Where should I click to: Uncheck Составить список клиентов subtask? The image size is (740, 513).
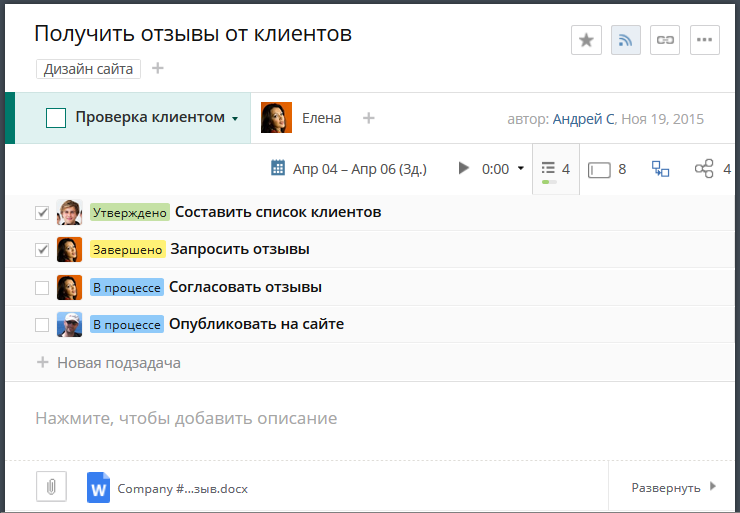(42, 212)
